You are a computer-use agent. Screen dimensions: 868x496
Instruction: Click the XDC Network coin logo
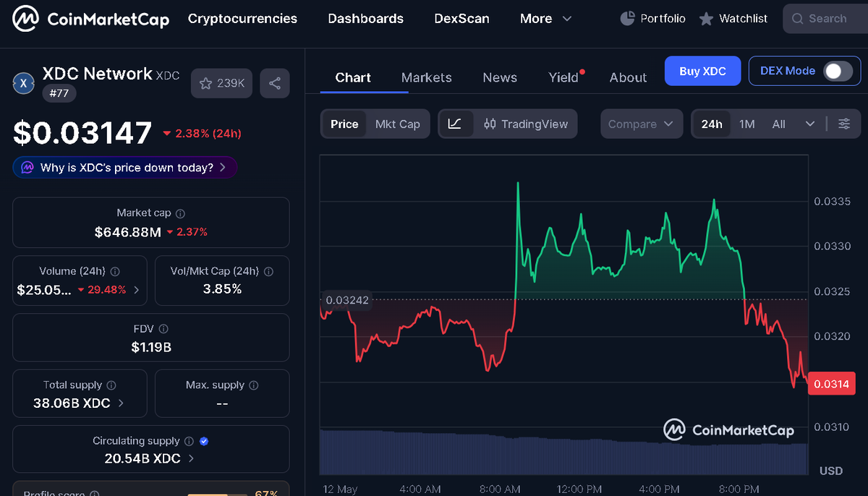pyautogui.click(x=24, y=83)
